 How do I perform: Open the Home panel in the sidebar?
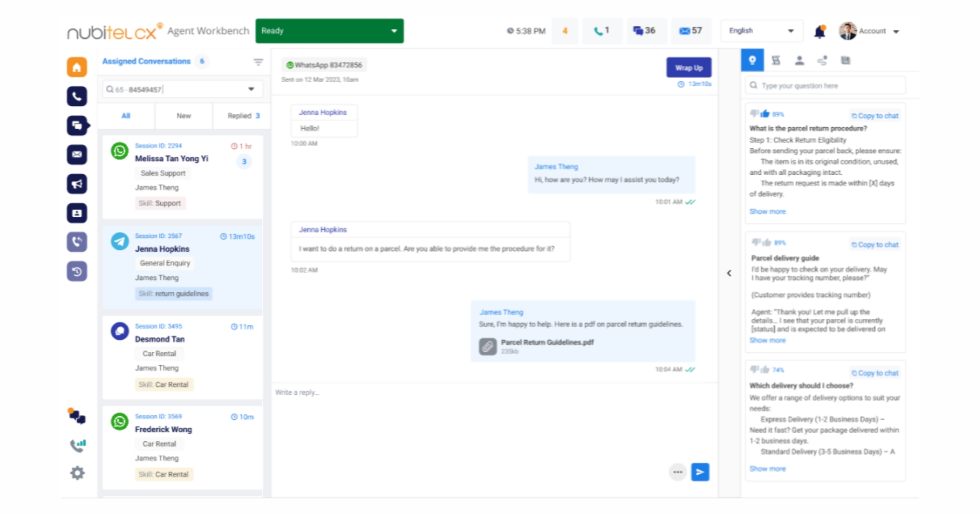coord(78,67)
